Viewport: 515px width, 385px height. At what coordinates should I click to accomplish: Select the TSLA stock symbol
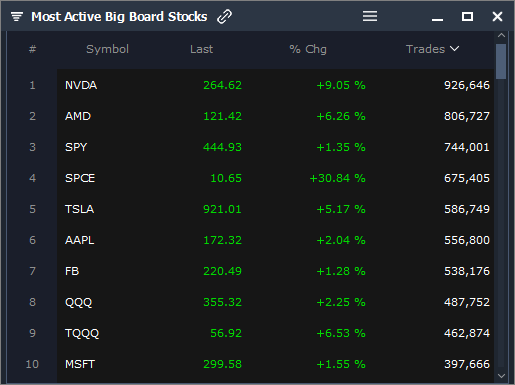pos(79,209)
